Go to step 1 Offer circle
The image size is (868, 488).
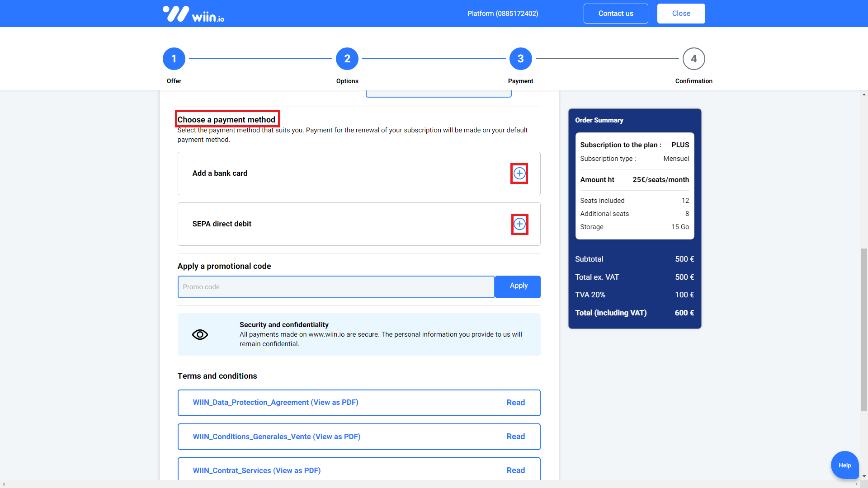174,59
